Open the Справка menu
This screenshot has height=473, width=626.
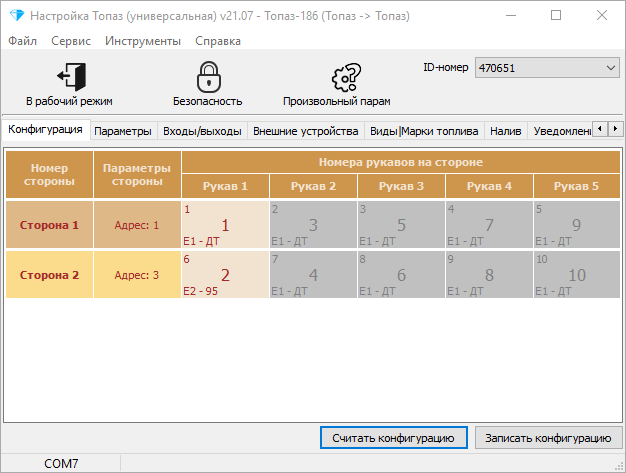218,41
